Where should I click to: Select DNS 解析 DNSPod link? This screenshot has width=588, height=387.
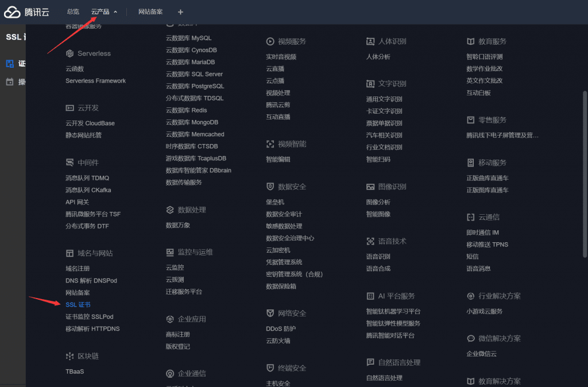tap(91, 280)
